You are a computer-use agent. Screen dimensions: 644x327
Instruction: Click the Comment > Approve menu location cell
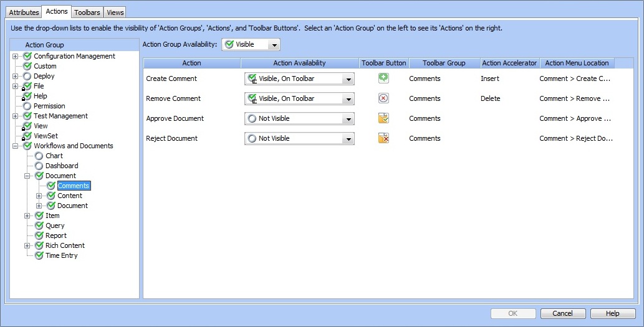pyautogui.click(x=575, y=118)
